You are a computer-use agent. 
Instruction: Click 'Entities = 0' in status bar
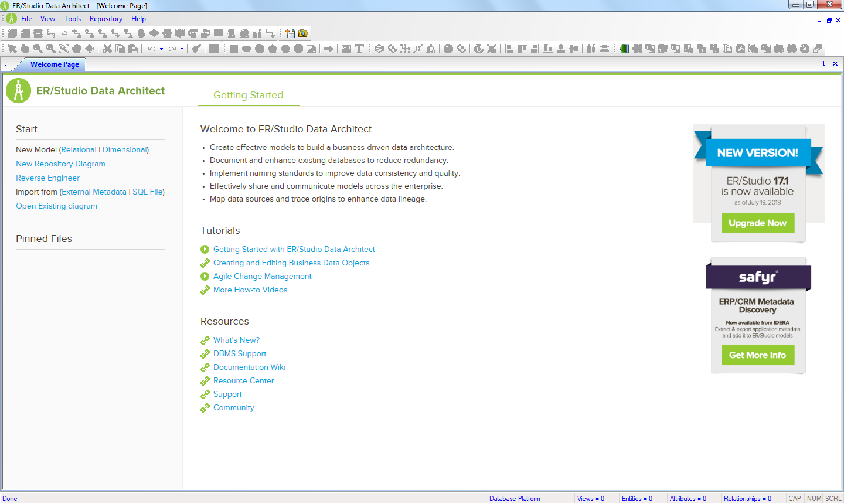(x=637, y=499)
